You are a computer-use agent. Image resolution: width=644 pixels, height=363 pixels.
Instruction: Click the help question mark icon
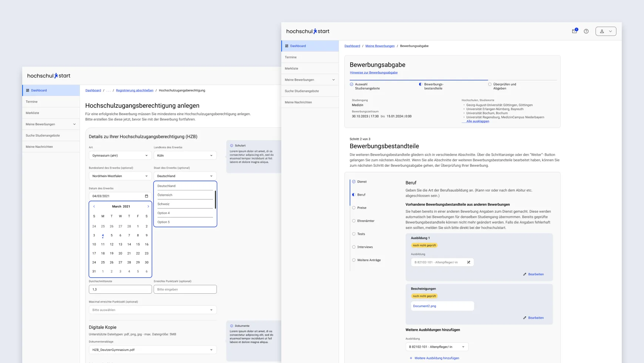tap(586, 31)
